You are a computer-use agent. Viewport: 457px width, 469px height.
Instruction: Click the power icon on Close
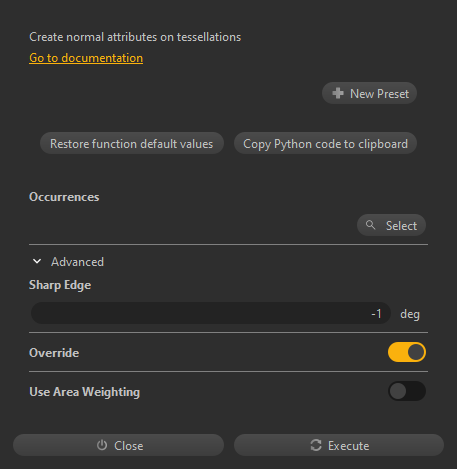point(102,445)
